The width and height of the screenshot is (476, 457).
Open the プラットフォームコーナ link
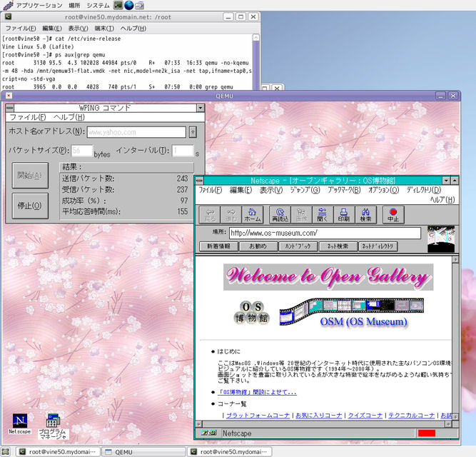point(258,415)
